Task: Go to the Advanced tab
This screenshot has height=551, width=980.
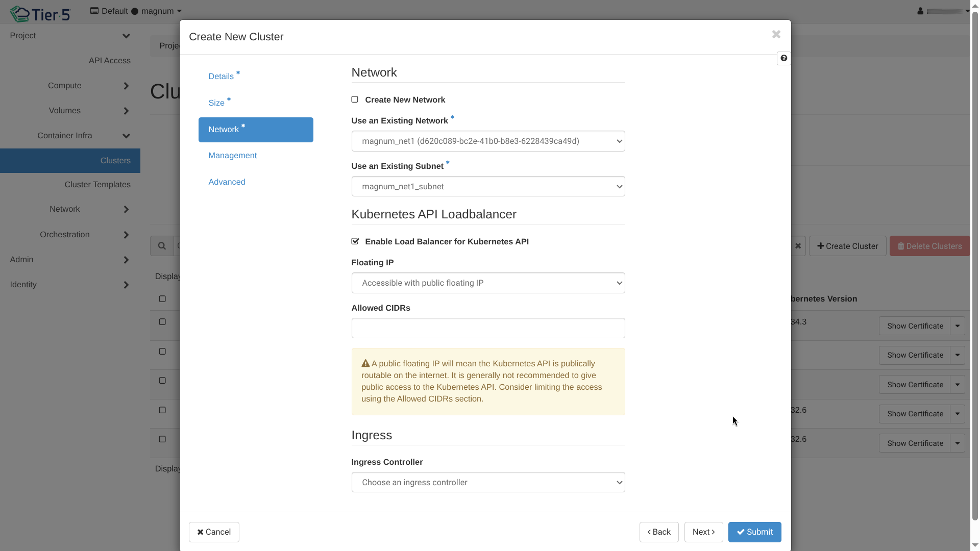Action: (227, 182)
